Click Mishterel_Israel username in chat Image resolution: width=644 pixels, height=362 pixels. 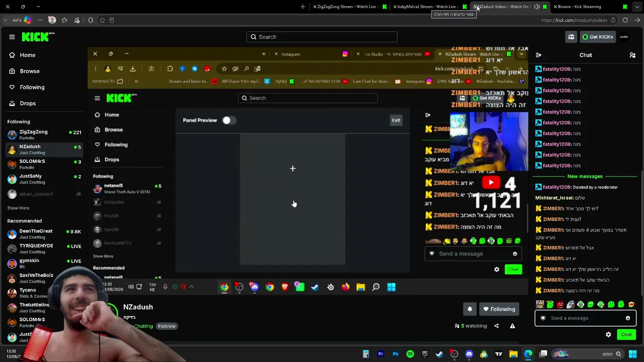(x=554, y=198)
